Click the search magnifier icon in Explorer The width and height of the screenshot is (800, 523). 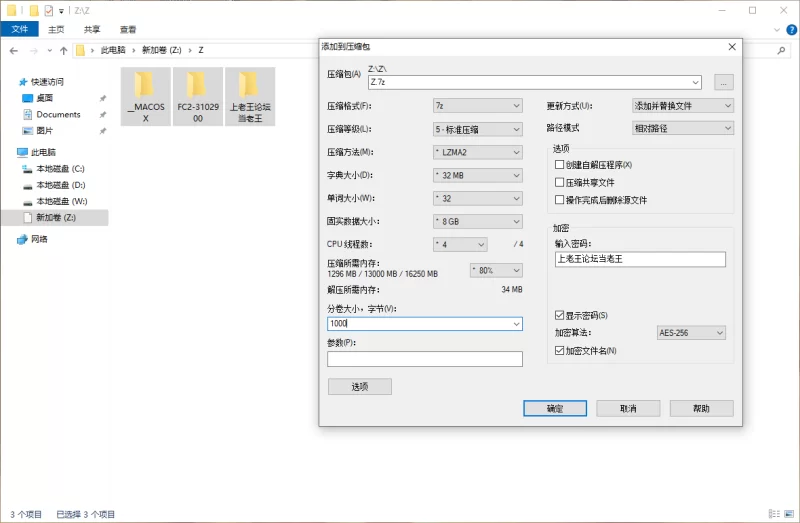tap(781, 51)
